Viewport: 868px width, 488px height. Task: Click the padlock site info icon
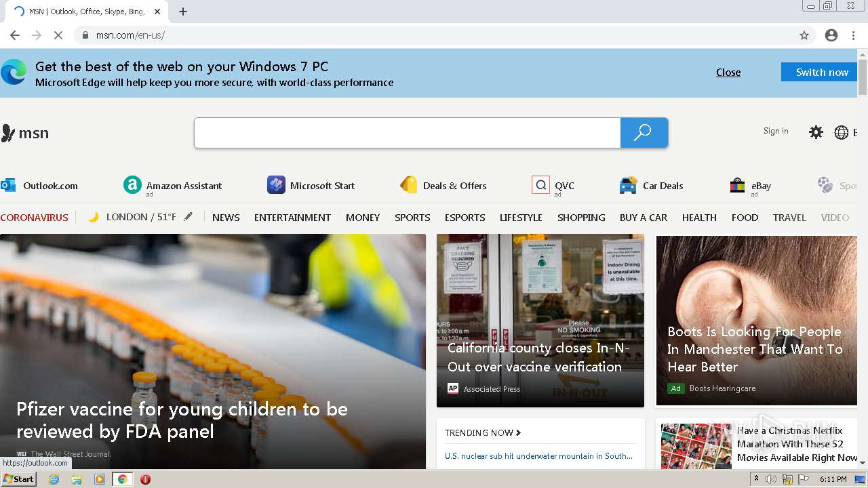[x=85, y=35]
